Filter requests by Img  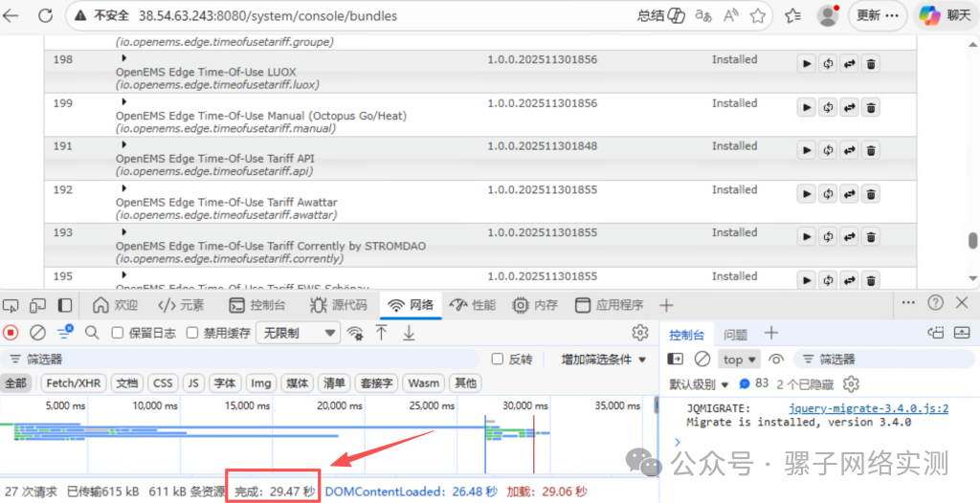tap(261, 383)
